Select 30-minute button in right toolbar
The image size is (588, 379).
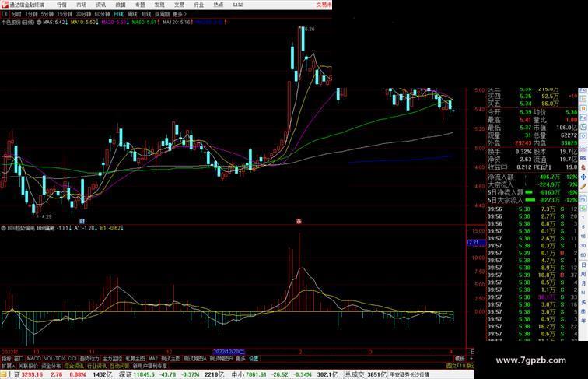coord(583,246)
